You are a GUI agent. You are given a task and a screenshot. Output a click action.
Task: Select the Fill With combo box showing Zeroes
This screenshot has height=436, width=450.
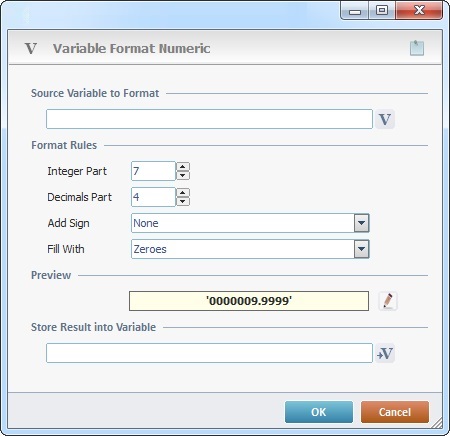pyautogui.click(x=250, y=249)
